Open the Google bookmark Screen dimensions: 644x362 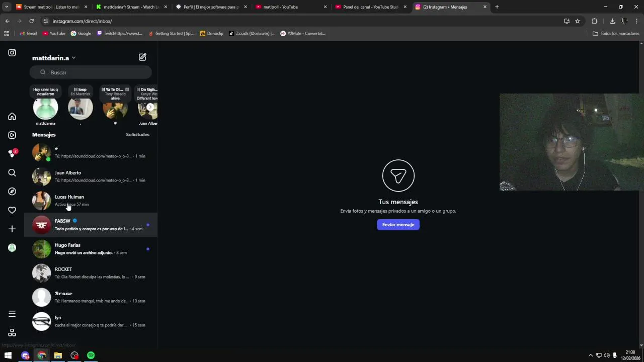(81, 34)
